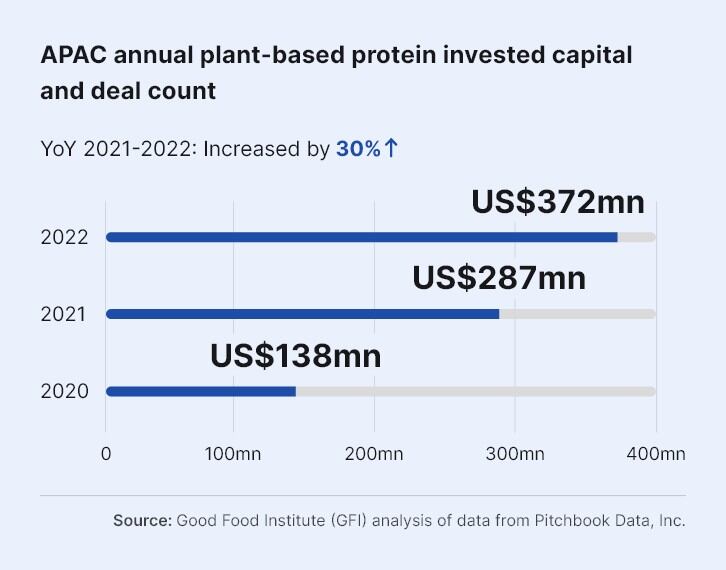Click the 300mn axis tick label
The image size is (726, 570).
click(x=515, y=454)
